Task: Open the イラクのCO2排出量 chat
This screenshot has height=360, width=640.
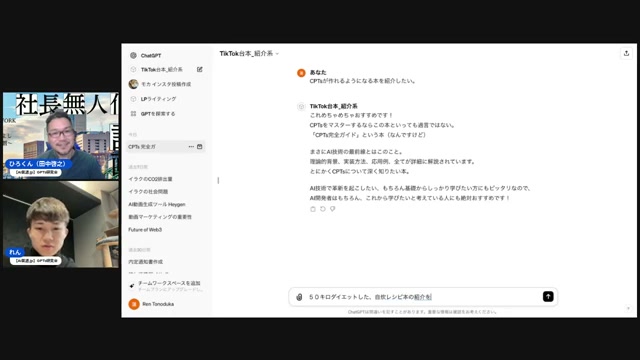Action: click(x=150, y=179)
